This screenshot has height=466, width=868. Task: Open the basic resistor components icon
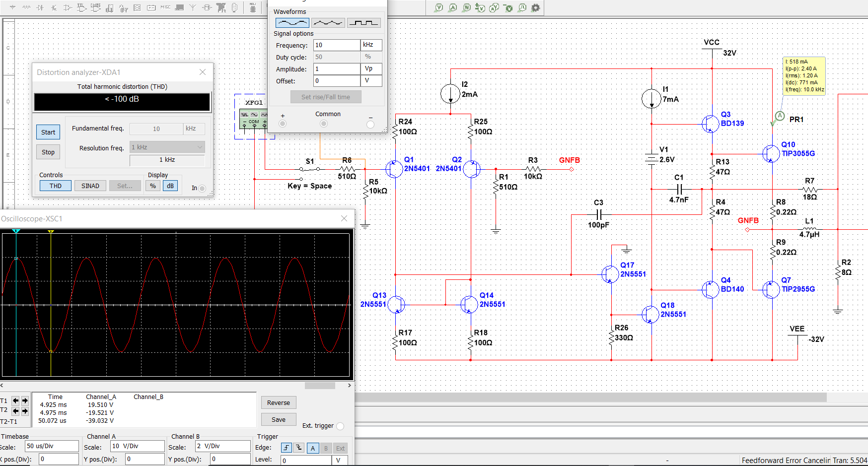click(x=26, y=7)
